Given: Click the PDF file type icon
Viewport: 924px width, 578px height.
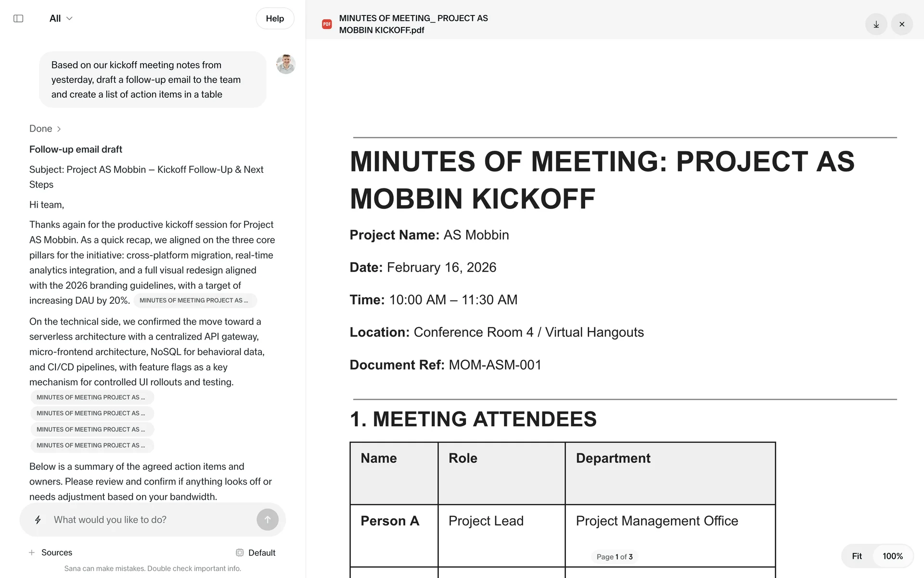Looking at the screenshot, I should click(327, 24).
